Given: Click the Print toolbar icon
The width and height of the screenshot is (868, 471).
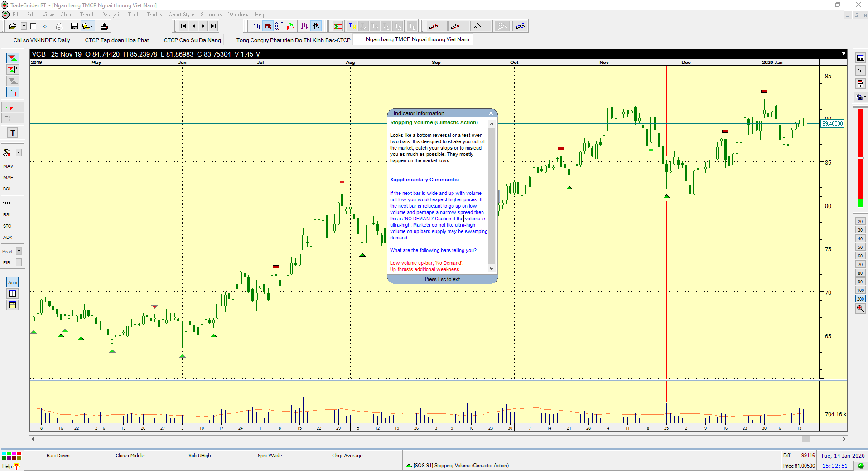Looking at the screenshot, I should point(104,26).
